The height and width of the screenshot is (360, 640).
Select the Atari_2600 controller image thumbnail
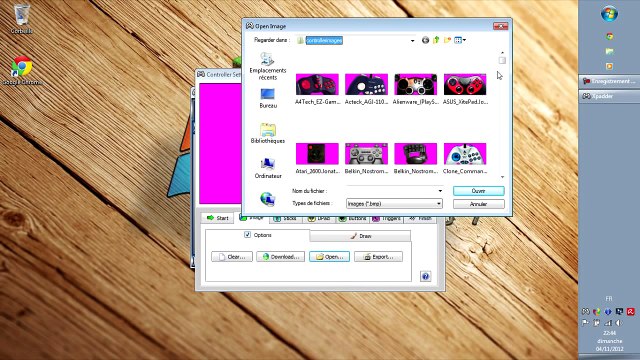(x=317, y=153)
